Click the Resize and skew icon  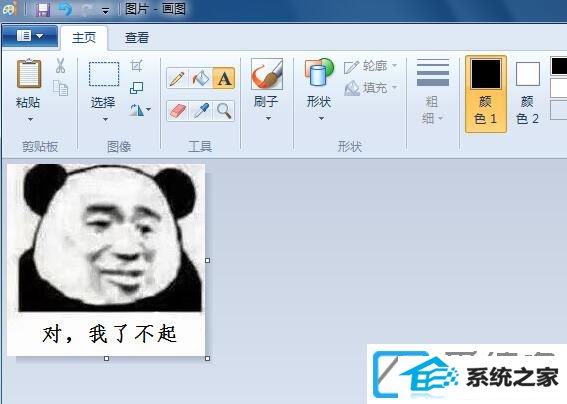click(136, 88)
